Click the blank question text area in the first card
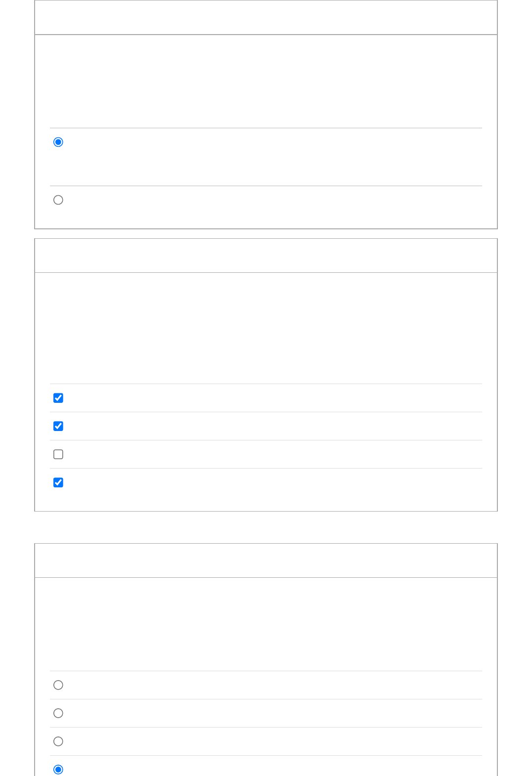Viewport: 532px width, 776px height. click(x=266, y=82)
